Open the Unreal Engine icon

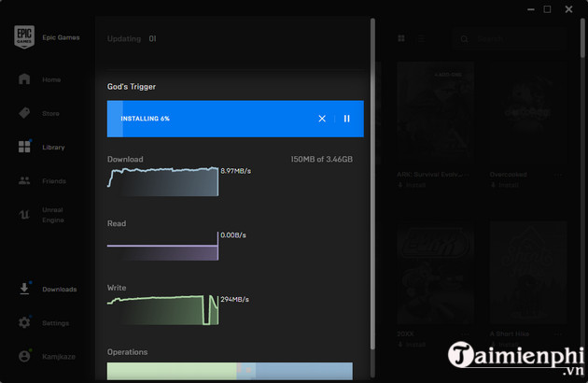(x=24, y=215)
